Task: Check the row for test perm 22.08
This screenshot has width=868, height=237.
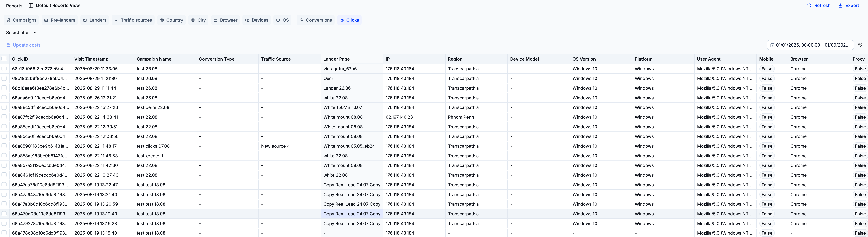Action: tap(4, 107)
